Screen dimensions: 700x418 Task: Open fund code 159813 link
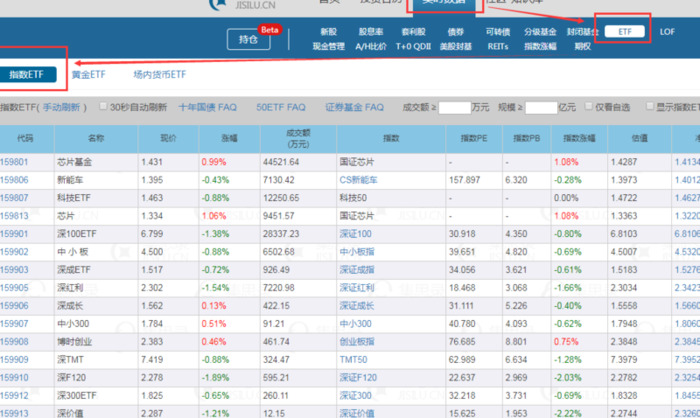14,216
